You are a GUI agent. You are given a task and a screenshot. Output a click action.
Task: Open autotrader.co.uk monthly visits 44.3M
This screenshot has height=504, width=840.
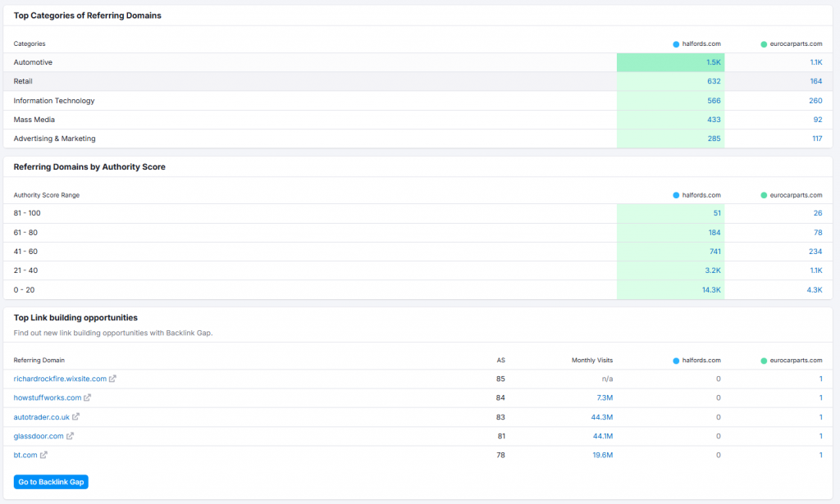tap(602, 416)
